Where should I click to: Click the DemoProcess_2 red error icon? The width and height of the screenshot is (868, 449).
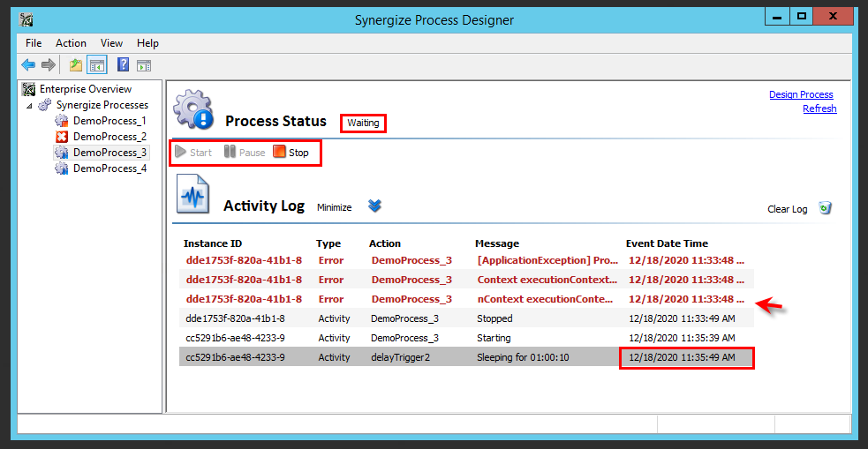tap(62, 137)
